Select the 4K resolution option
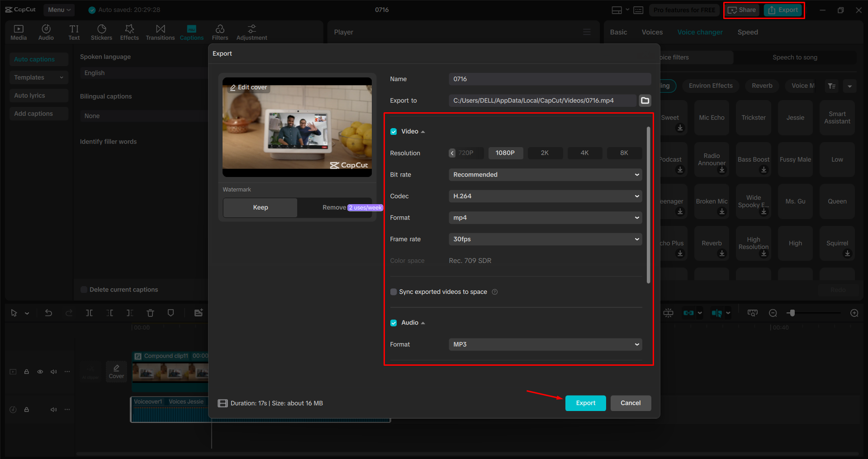Screen dimensions: 868x459 coord(585,153)
